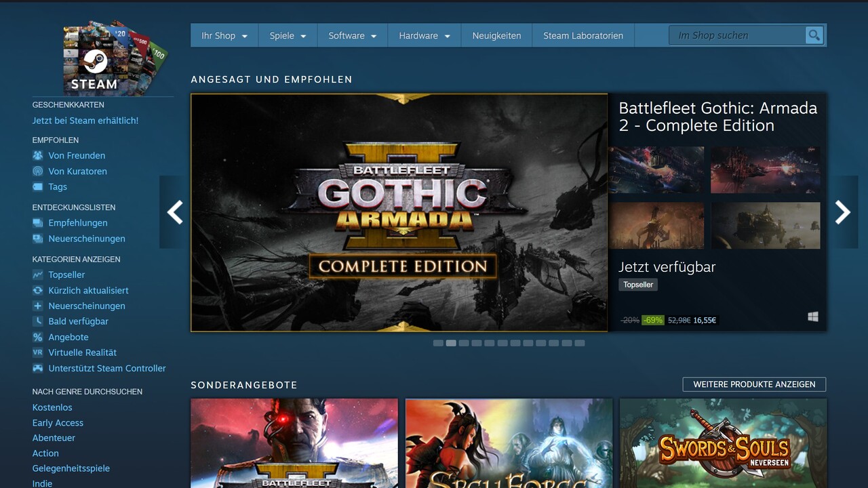Image resolution: width=868 pixels, height=488 pixels.
Task: Browse the Indie genre
Action: (42, 483)
